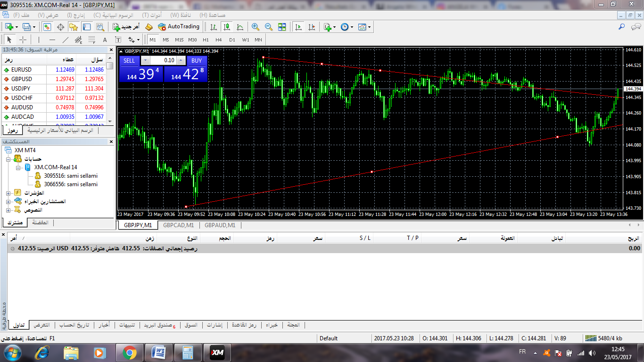This screenshot has height=362, width=644.
Task: Select the Crosshair tool
Action: (x=22, y=40)
